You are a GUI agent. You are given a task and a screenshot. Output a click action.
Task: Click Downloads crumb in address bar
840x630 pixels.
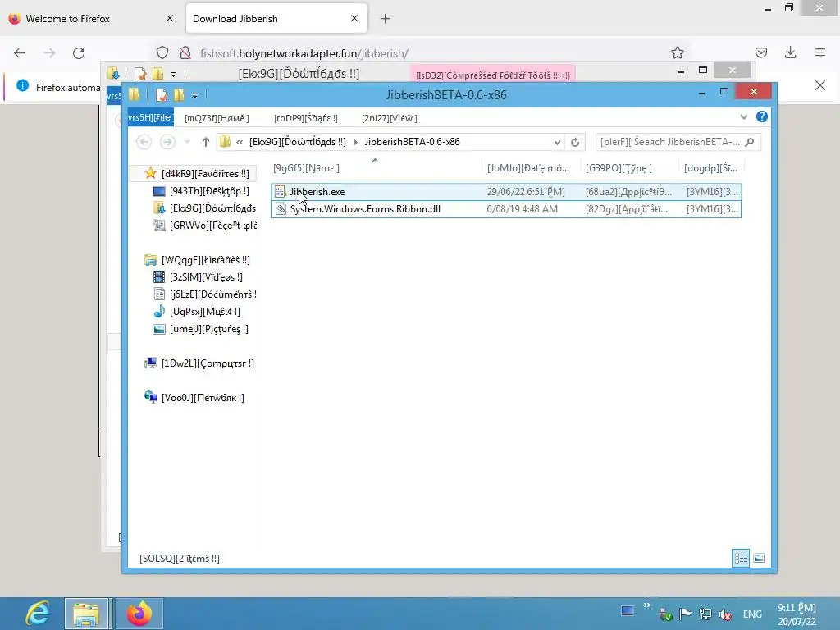[x=297, y=142]
